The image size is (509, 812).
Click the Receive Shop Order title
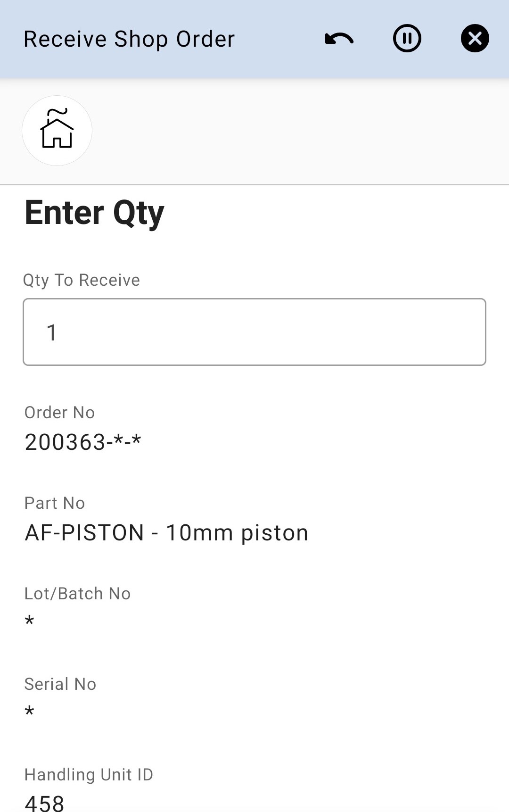(x=129, y=39)
